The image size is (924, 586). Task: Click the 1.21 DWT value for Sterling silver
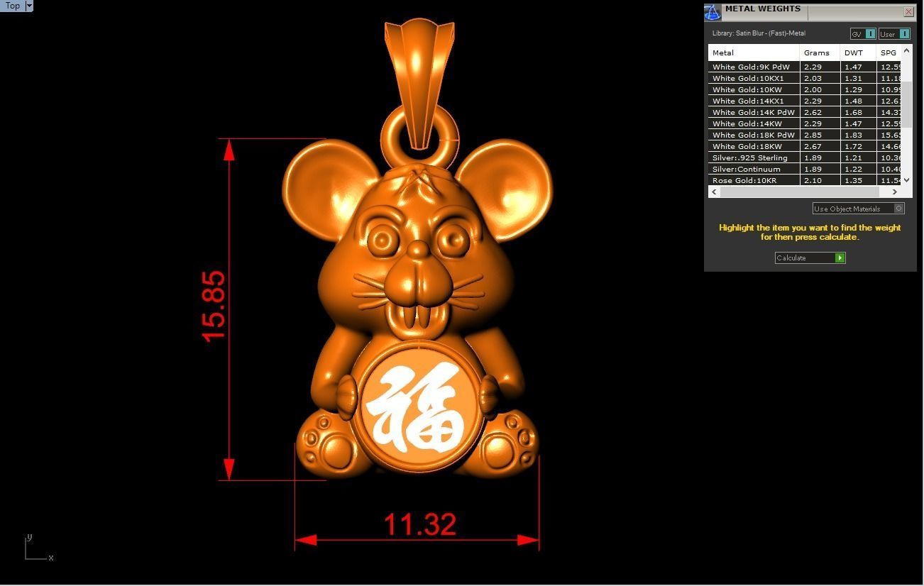tap(852, 157)
